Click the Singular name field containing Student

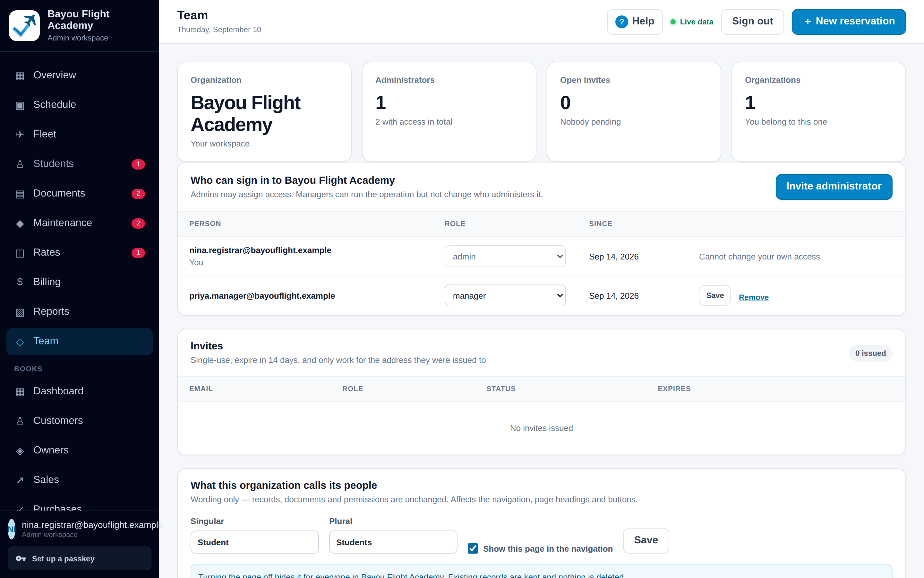[x=255, y=542]
